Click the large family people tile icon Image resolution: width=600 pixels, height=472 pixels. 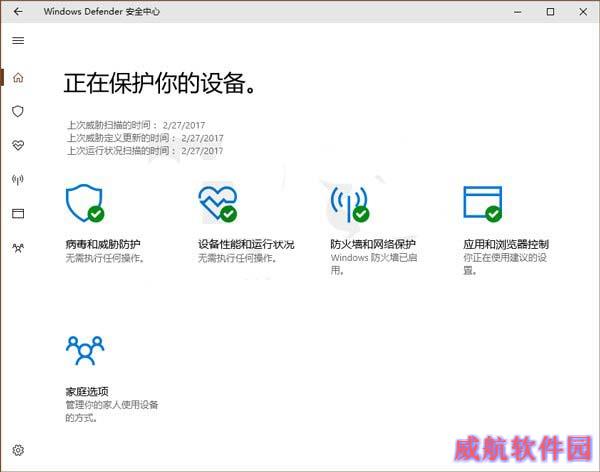85,350
